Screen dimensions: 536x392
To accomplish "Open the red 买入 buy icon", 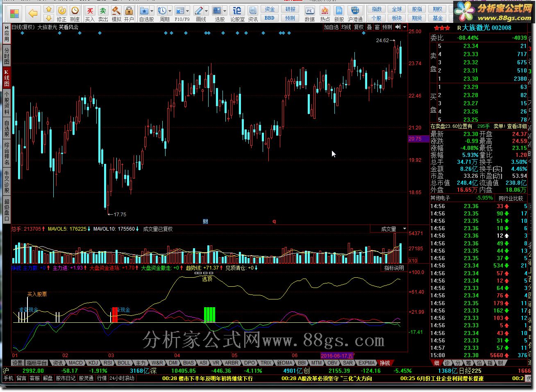I will click(x=90, y=14).
